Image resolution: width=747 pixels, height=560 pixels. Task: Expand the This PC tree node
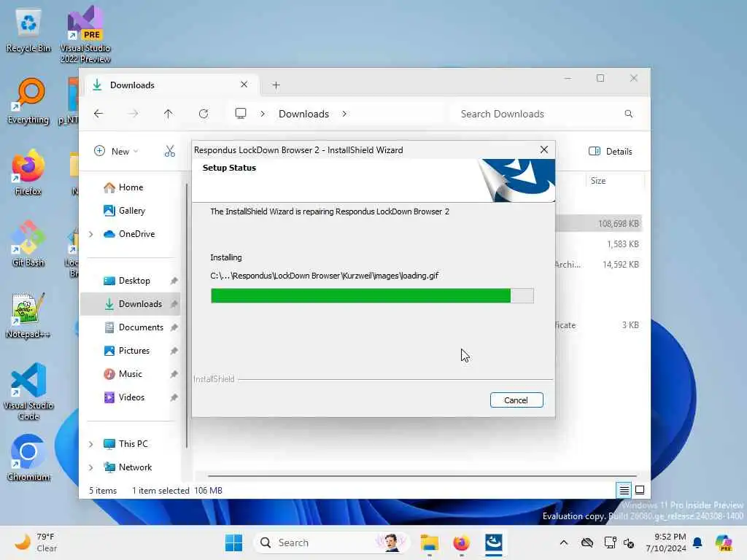point(91,444)
